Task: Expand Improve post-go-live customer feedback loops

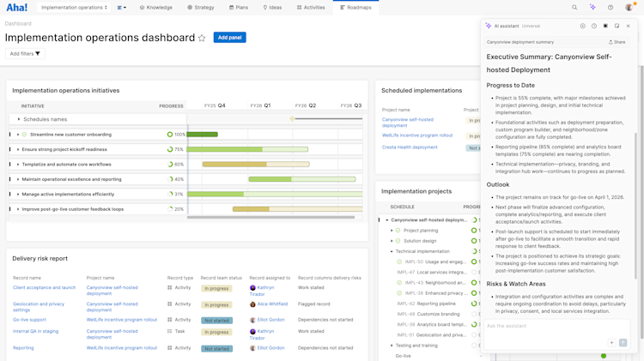Action: 18,209
